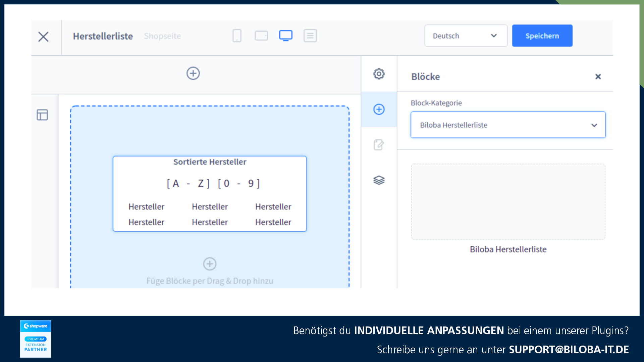
Task: Switch to mobile phone viewport
Action: pos(237,36)
